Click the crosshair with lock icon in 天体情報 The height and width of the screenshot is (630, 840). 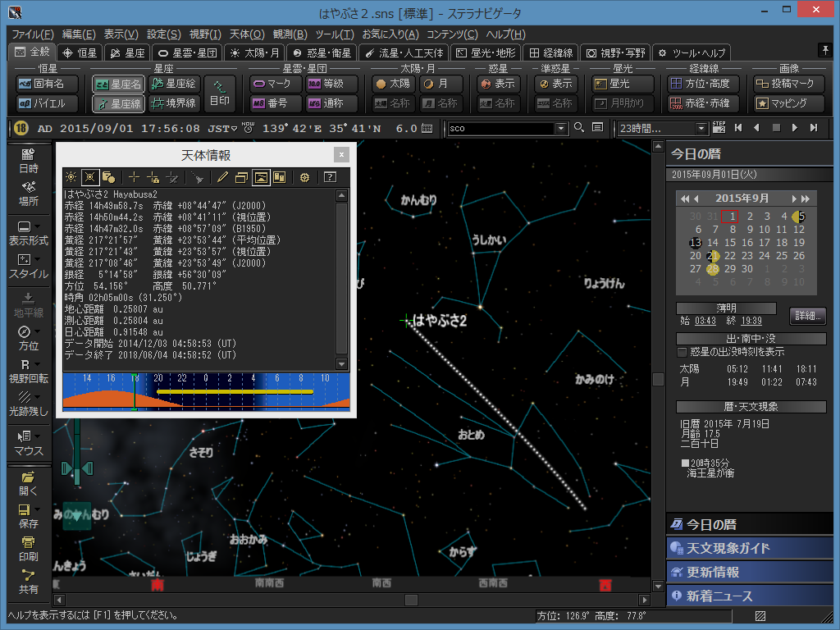153,177
